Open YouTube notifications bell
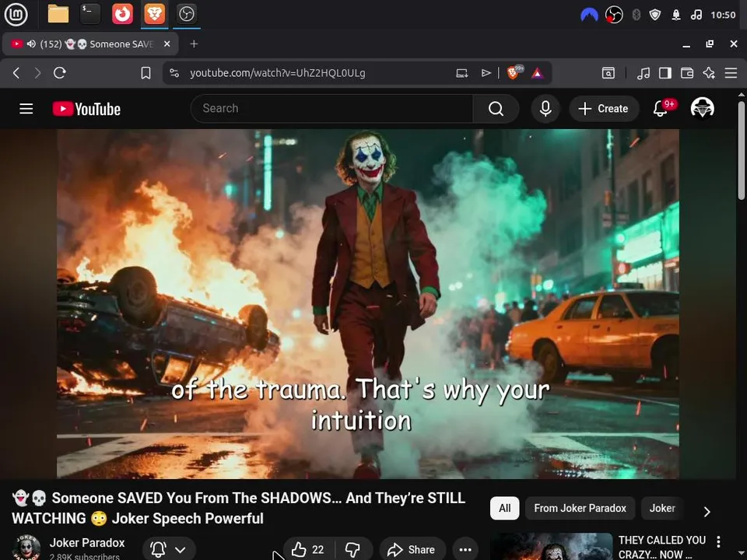 pos(661,109)
